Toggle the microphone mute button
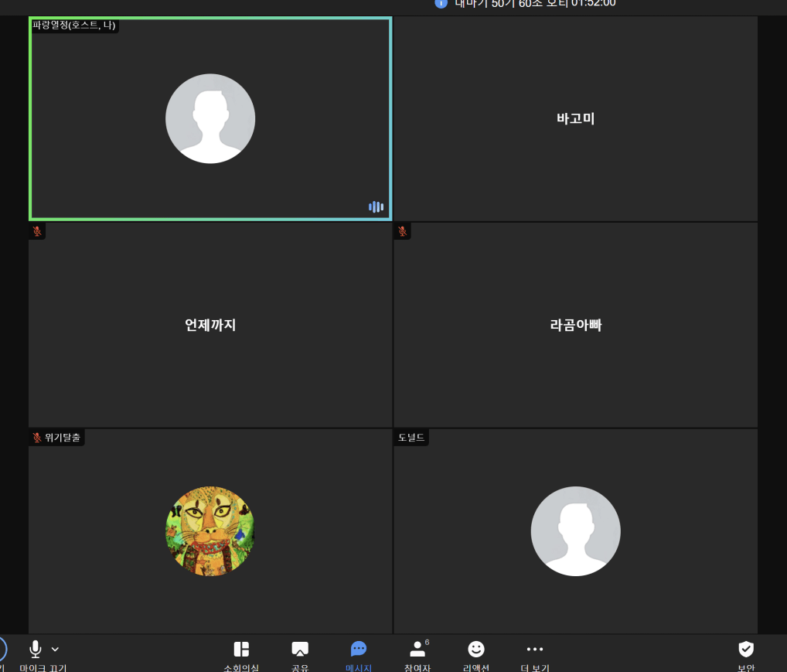The height and width of the screenshot is (672, 787). (36, 649)
